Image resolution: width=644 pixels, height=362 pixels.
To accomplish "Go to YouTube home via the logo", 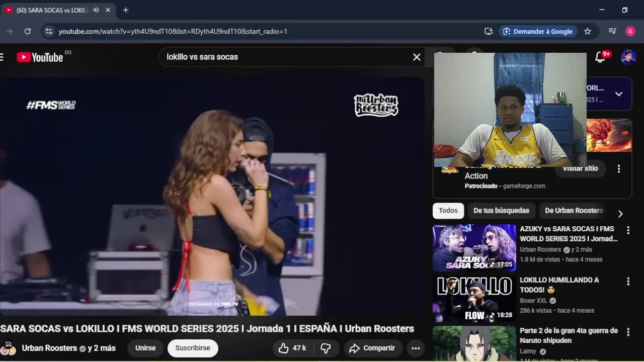I will (x=40, y=57).
